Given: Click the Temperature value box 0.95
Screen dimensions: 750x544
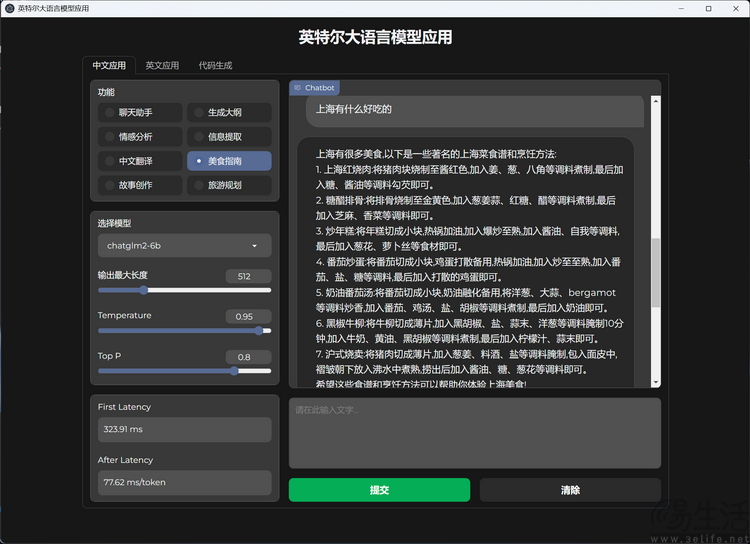Looking at the screenshot, I should (248, 316).
